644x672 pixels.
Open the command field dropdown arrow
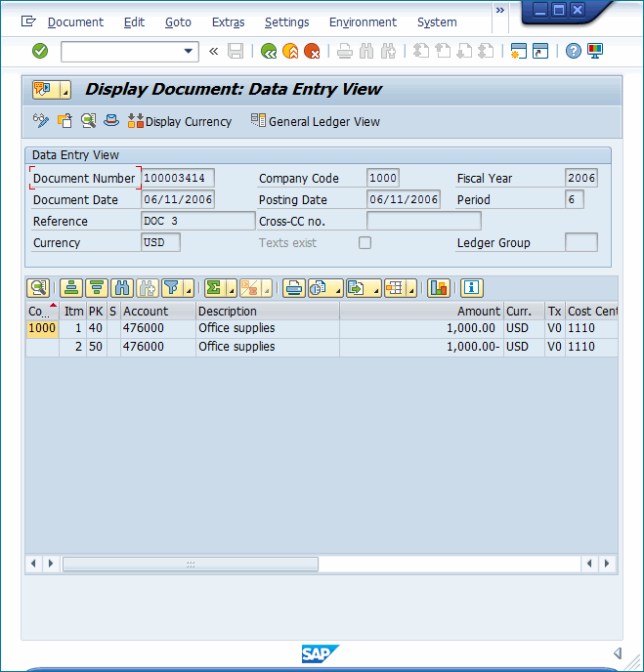click(x=189, y=51)
